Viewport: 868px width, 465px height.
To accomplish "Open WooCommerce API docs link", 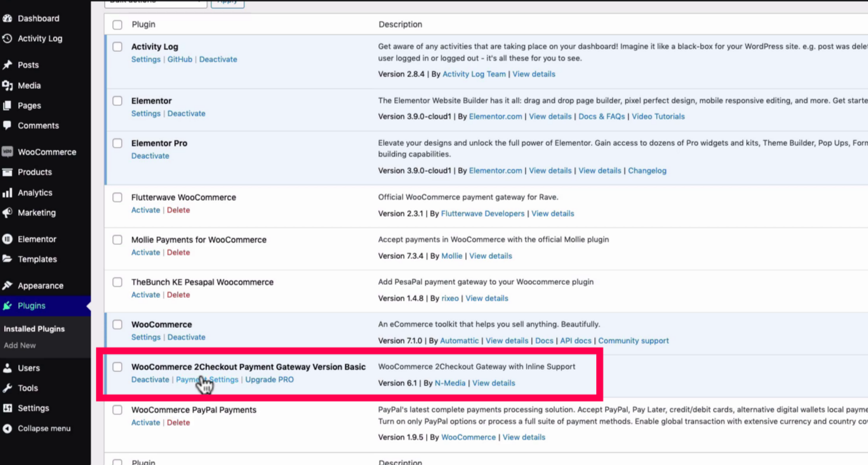I will pos(576,341).
